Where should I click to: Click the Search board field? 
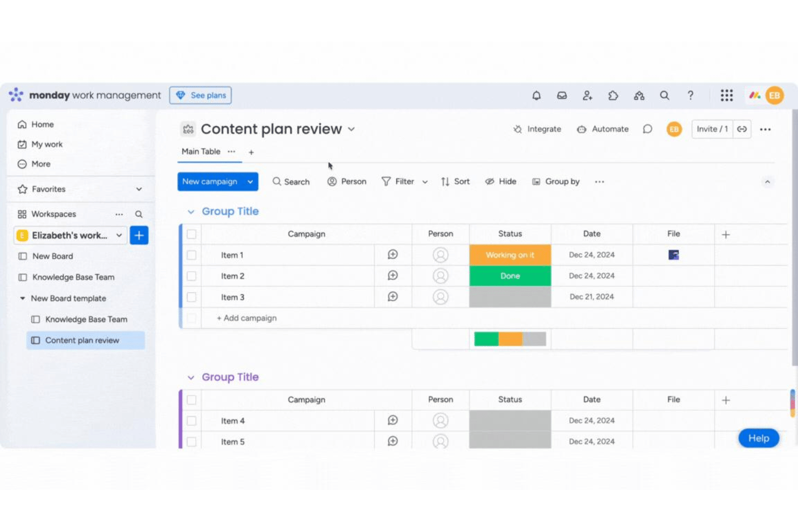[291, 182]
